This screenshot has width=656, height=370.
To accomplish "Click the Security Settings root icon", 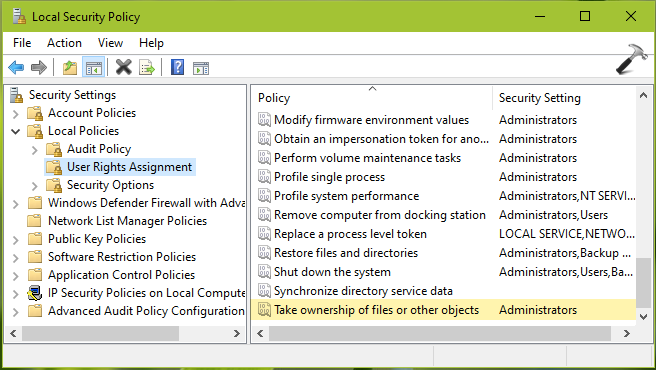I will (x=16, y=95).
